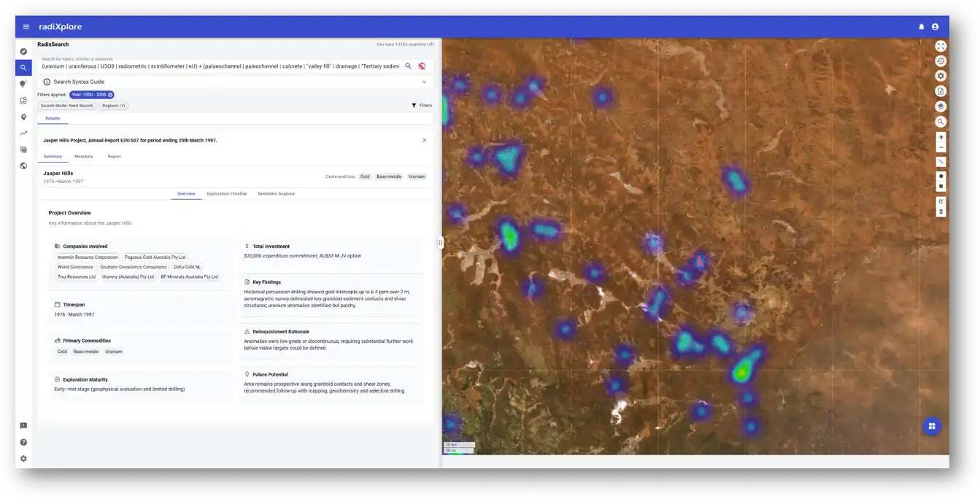Open the Filters panel

coord(422,106)
